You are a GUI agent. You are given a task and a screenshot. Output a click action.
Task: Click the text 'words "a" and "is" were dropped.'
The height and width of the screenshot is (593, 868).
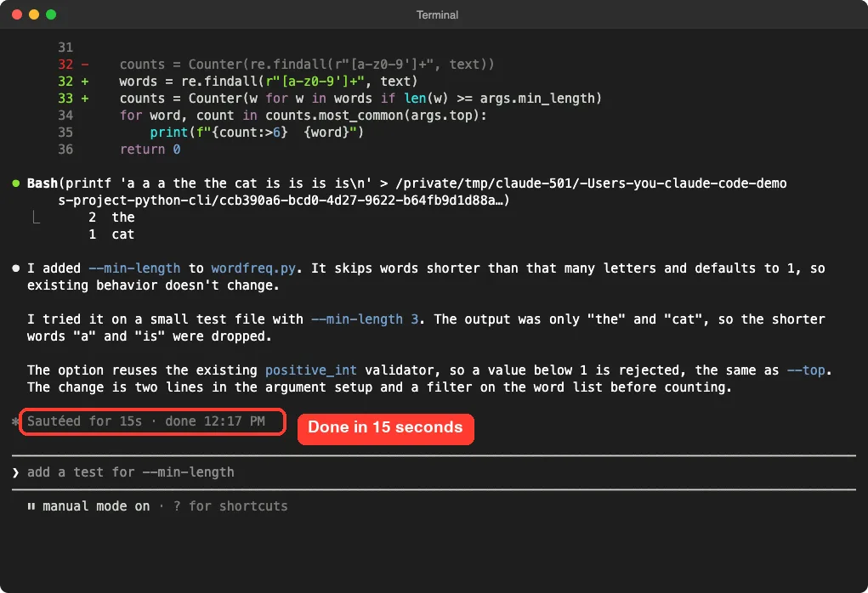point(150,336)
